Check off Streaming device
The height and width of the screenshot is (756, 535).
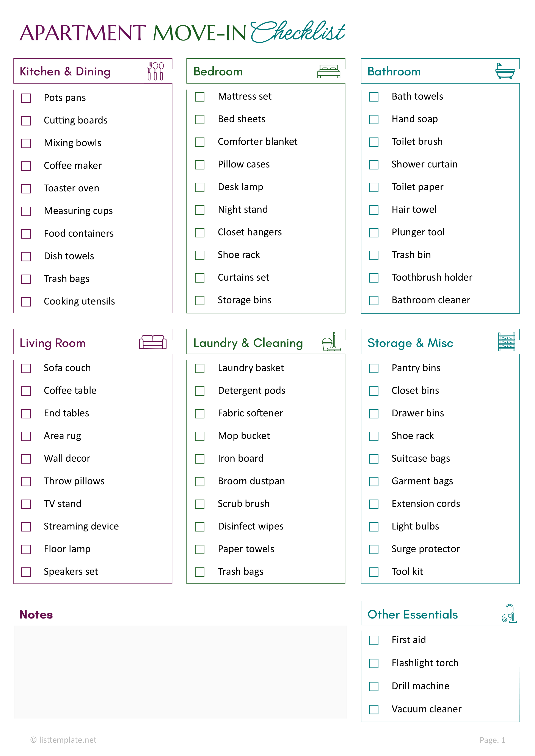(26, 527)
